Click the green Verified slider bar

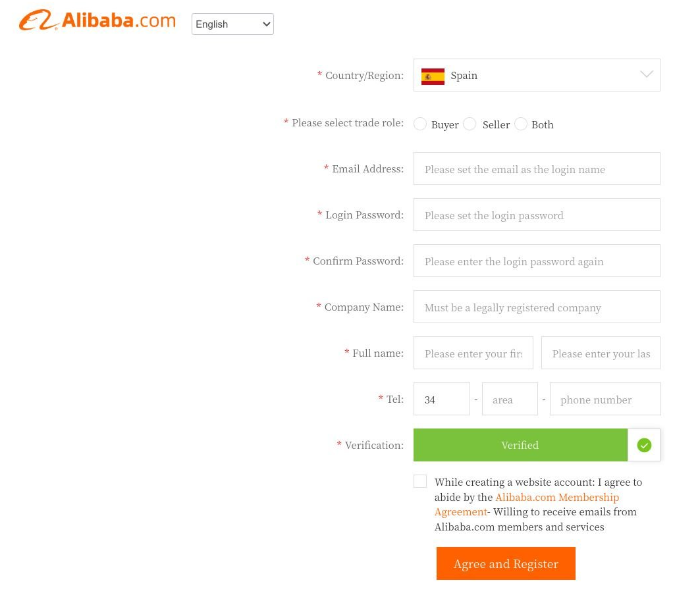520,446
